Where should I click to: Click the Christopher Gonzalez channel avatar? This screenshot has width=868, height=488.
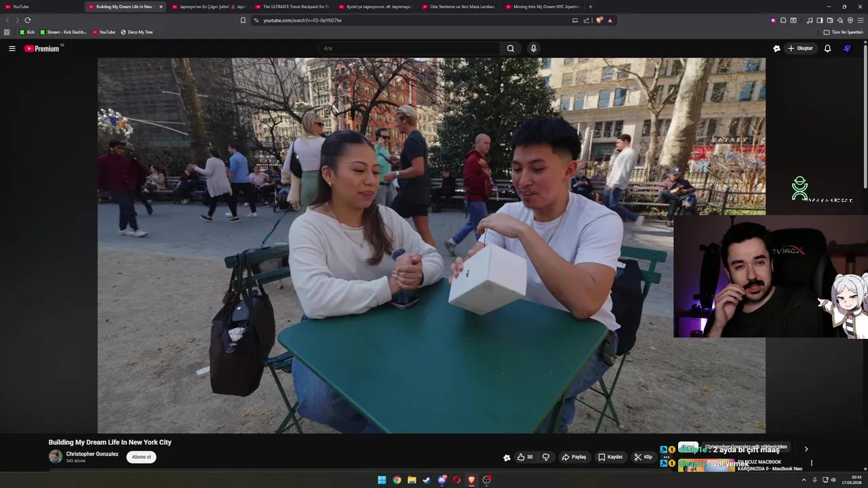(x=56, y=457)
